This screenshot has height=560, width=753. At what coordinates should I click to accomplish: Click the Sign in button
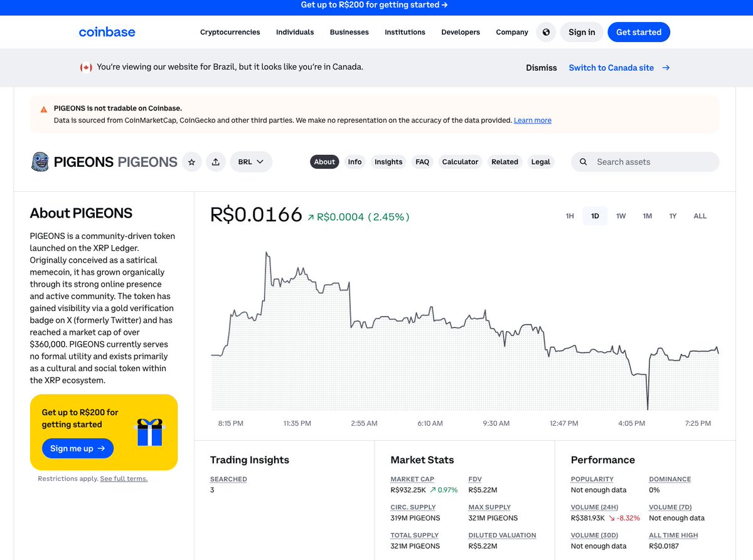[582, 32]
